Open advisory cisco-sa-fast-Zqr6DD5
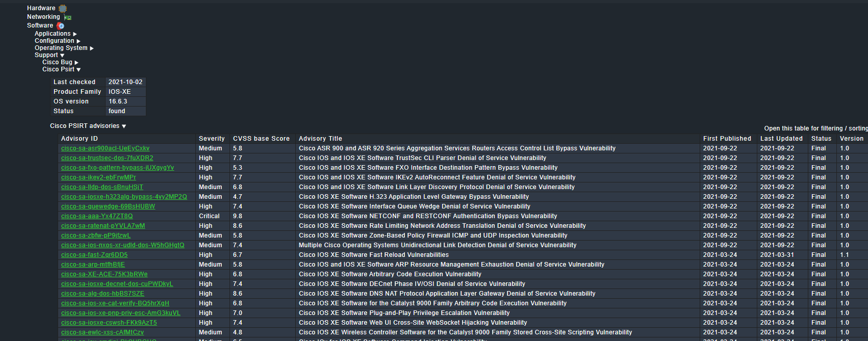The image size is (868, 341). tap(94, 255)
